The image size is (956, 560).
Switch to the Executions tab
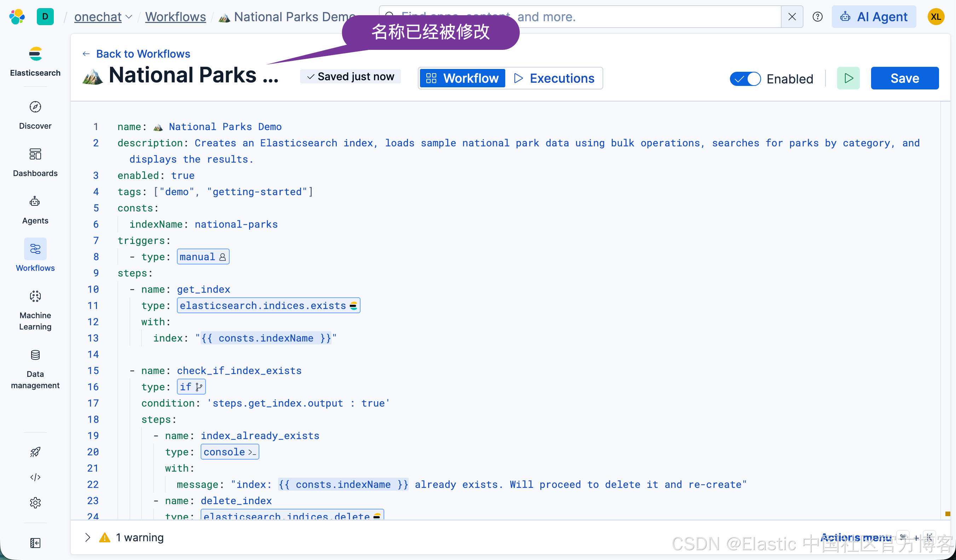click(554, 78)
